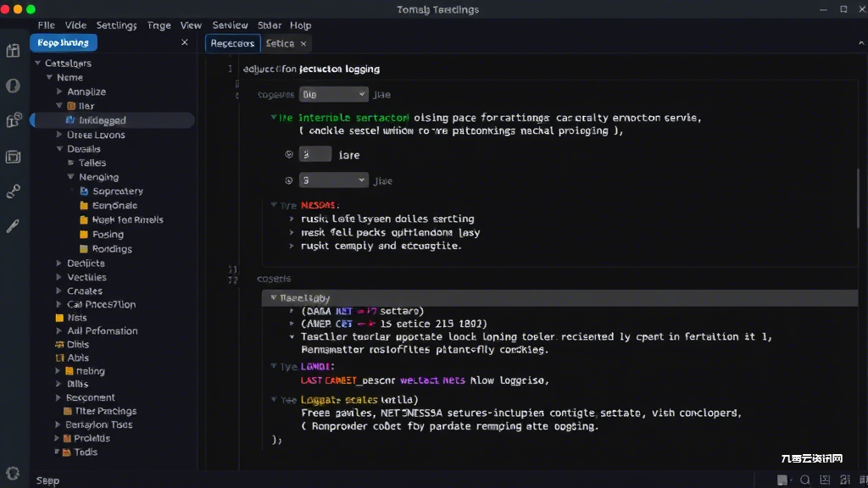
Task: Open the File menu
Action: click(x=46, y=25)
